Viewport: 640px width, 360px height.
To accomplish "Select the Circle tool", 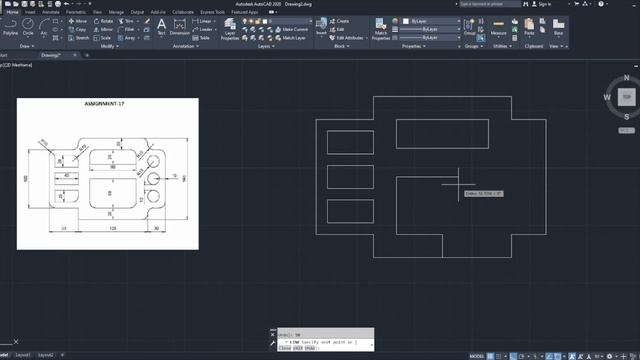I will pyautogui.click(x=28, y=27).
